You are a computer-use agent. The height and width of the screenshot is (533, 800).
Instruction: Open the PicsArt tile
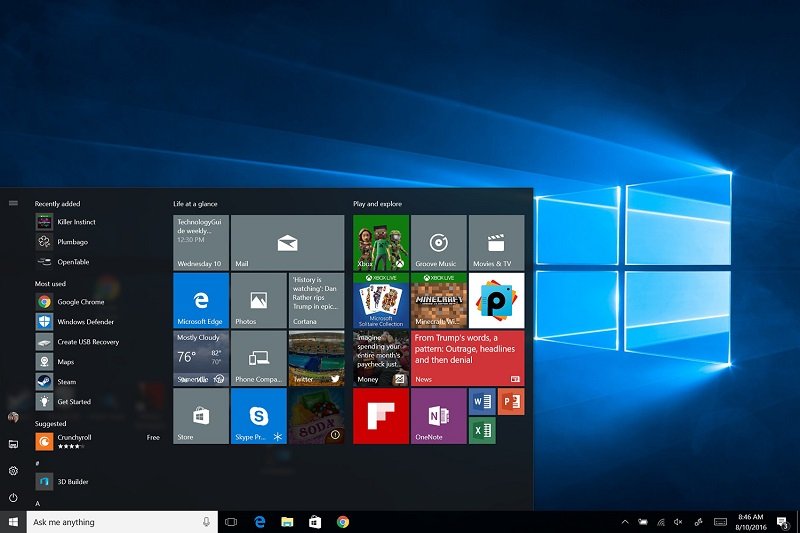pos(496,300)
